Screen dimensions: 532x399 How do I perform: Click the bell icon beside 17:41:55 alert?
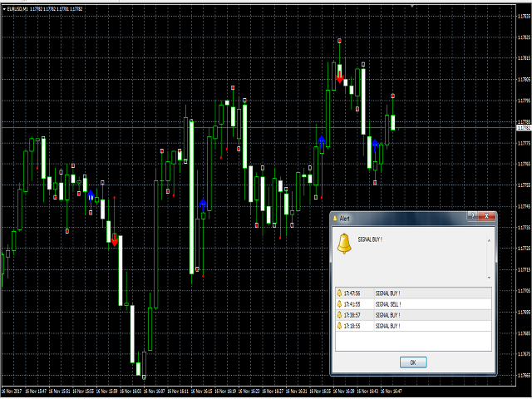click(x=339, y=304)
